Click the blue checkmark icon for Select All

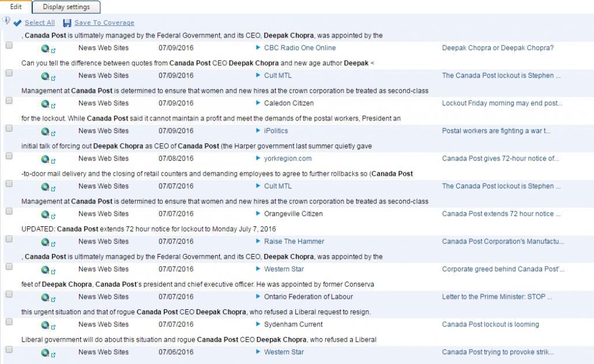[x=17, y=23]
